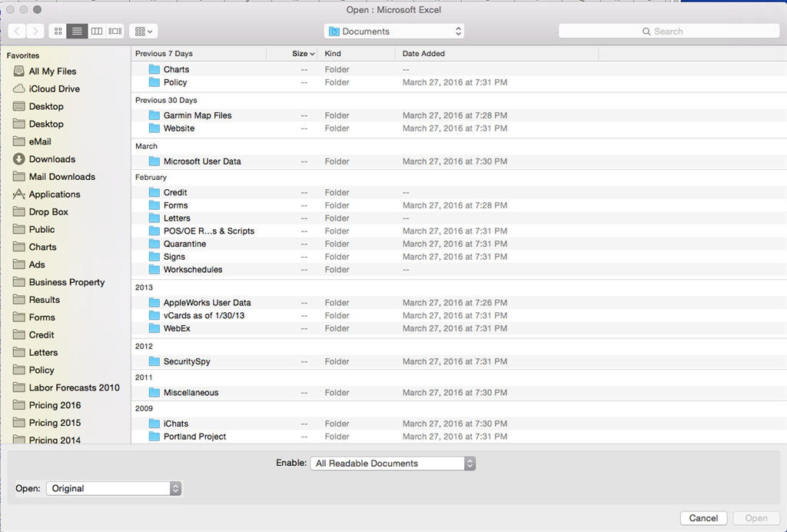
Task: Click the Search field
Action: (669, 31)
